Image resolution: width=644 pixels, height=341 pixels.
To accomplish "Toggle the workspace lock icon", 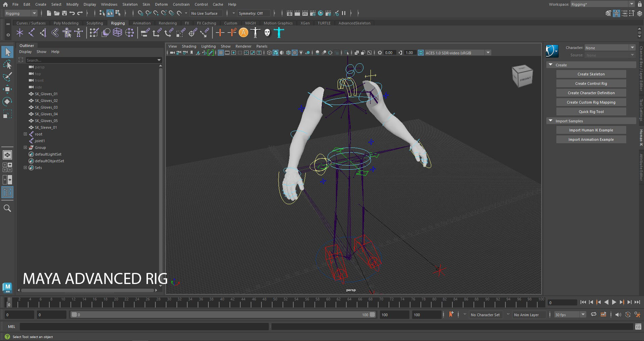I will click(640, 4).
